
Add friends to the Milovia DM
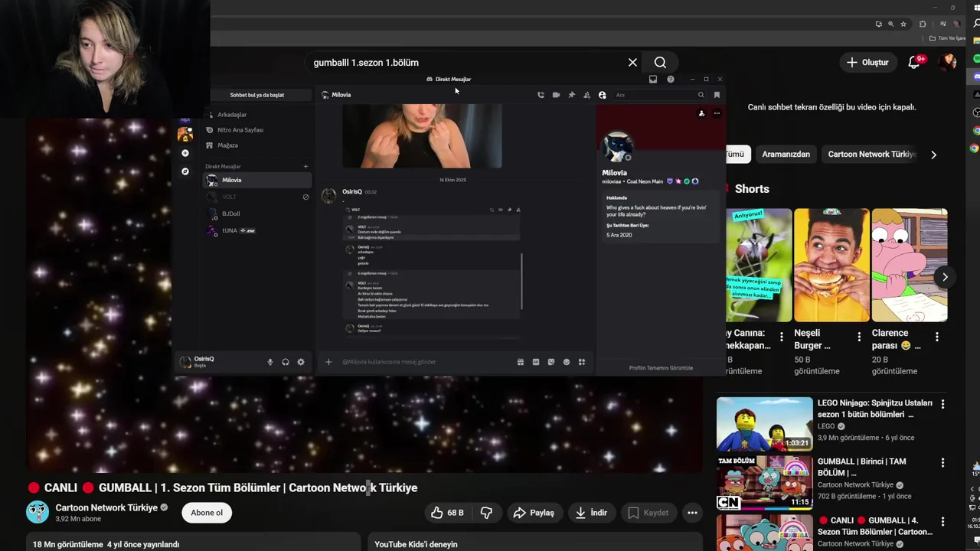(586, 95)
